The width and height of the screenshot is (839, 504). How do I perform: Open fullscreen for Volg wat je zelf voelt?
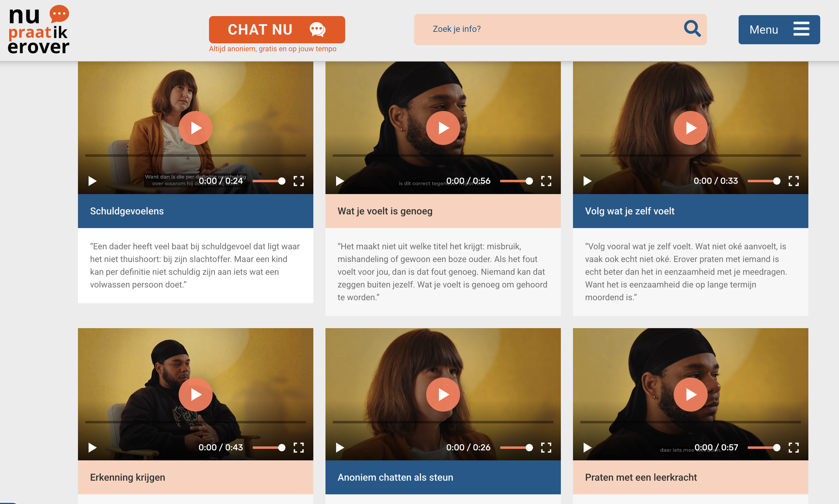(793, 181)
